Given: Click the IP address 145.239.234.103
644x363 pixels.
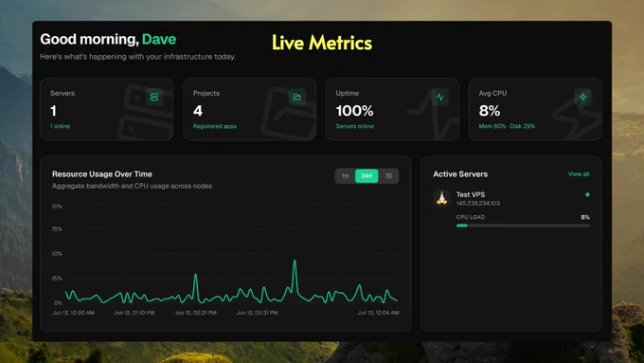Looking at the screenshot, I should click(x=478, y=203).
